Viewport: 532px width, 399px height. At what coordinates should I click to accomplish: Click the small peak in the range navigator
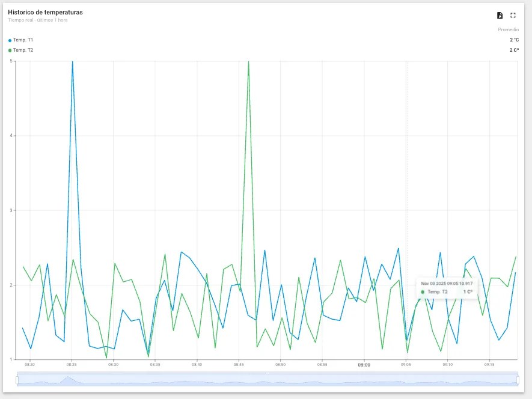tap(68, 380)
